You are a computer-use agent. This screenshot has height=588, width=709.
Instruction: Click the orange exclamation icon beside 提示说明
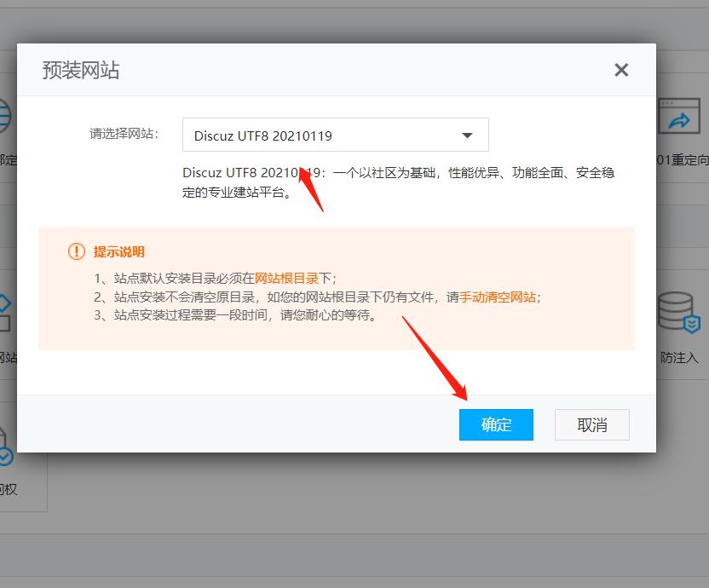point(76,252)
